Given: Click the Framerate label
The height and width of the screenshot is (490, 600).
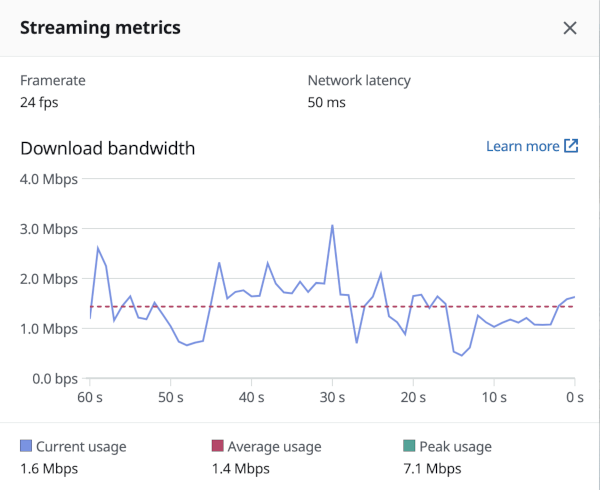Looking at the screenshot, I should point(53,80).
